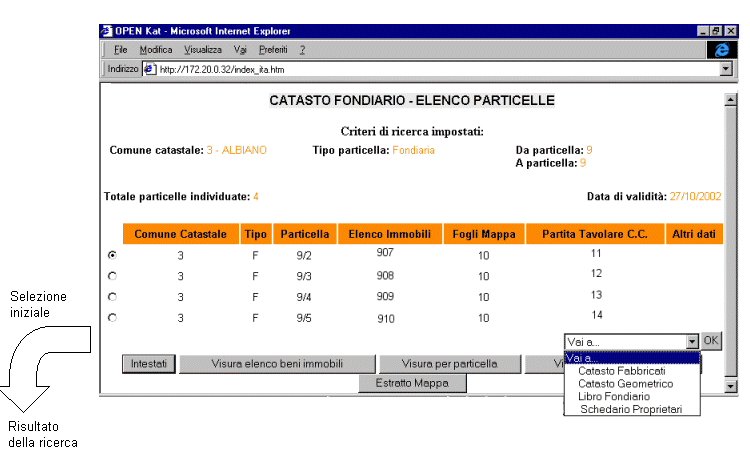Select the radio button for particella 9/4
The height and width of the screenshot is (450, 750).
[x=111, y=296]
